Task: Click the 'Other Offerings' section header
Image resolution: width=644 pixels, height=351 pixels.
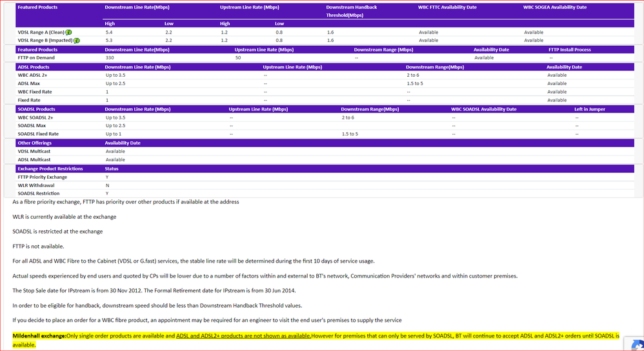Action: tap(34, 143)
